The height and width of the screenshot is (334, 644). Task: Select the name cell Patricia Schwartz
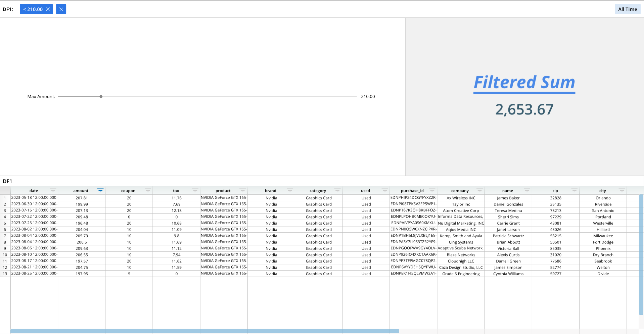pyautogui.click(x=508, y=236)
